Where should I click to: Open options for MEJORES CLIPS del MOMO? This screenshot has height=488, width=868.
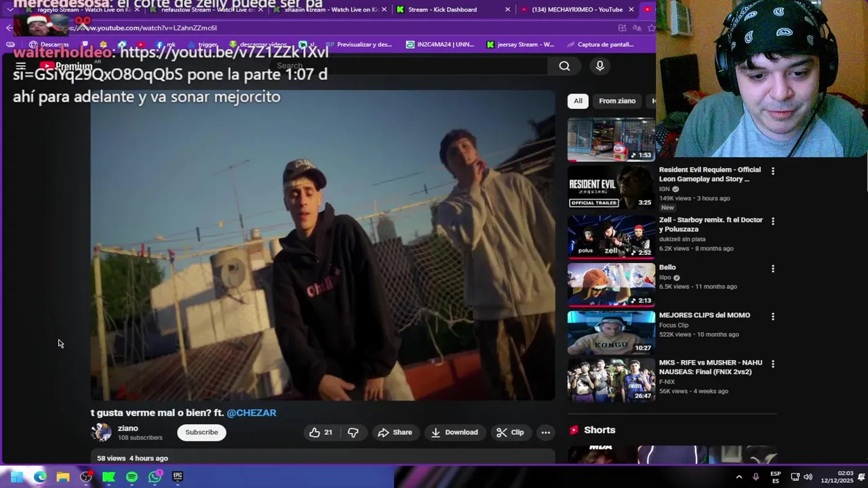[772, 317]
